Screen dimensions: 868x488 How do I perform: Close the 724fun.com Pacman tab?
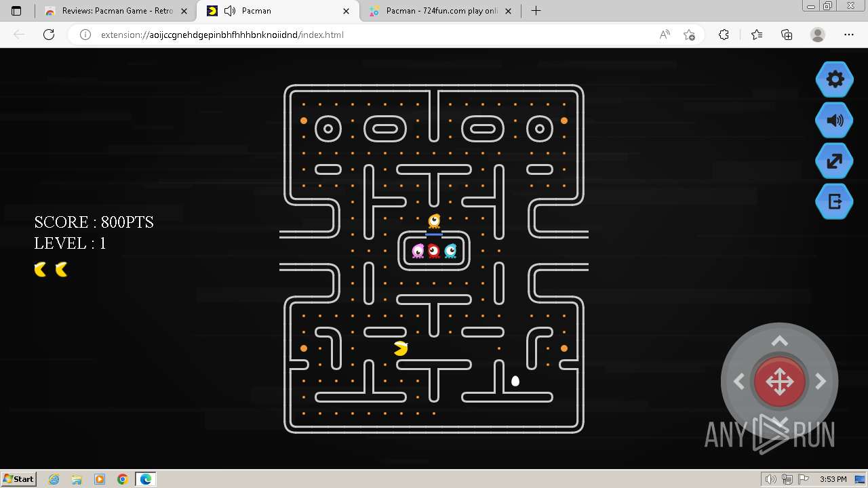[508, 11]
